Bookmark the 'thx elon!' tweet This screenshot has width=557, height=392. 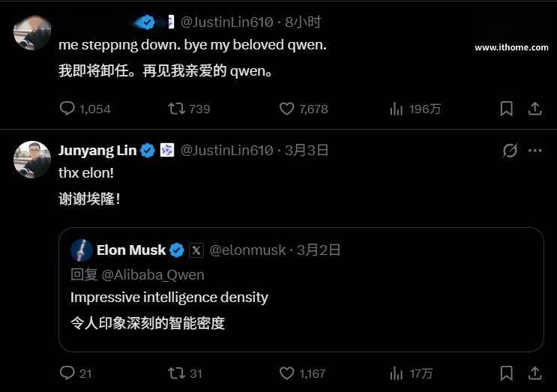tap(507, 373)
